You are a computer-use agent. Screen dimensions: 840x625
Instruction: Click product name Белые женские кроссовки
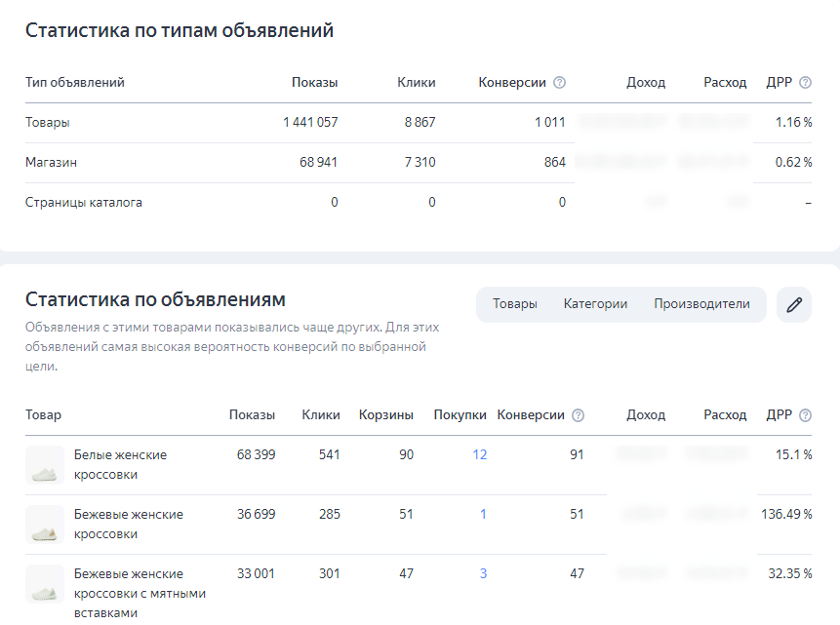(x=120, y=464)
